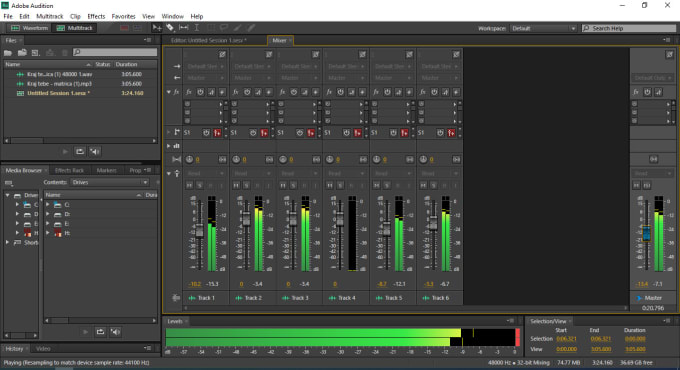Collapse the Drives tree node
680x370 pixels.
point(7,195)
